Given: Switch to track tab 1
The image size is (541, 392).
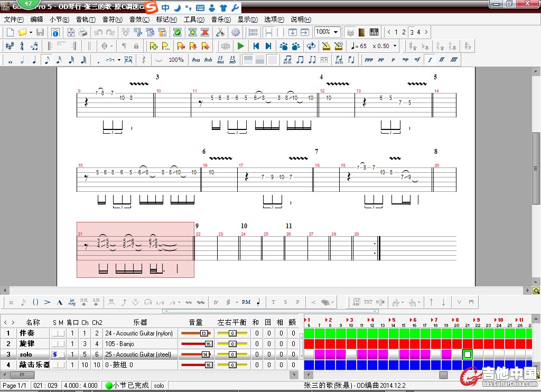Looking at the screenshot, I should [x=396, y=32].
